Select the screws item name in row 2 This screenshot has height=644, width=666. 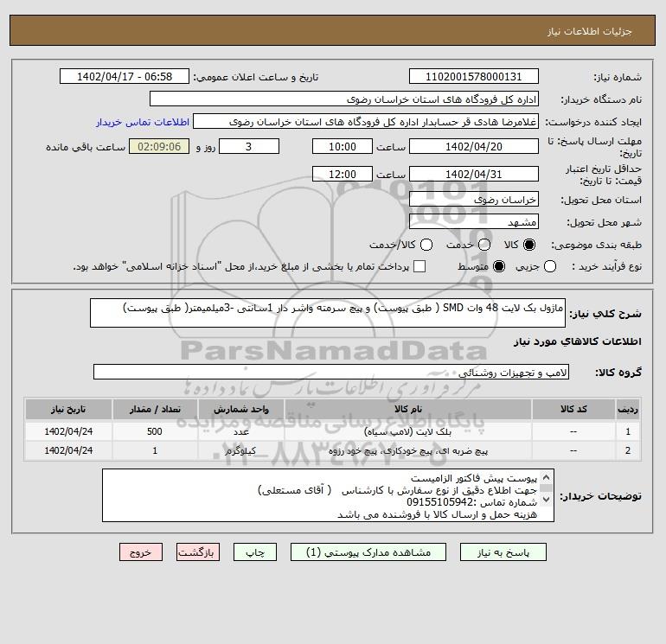coord(407,451)
